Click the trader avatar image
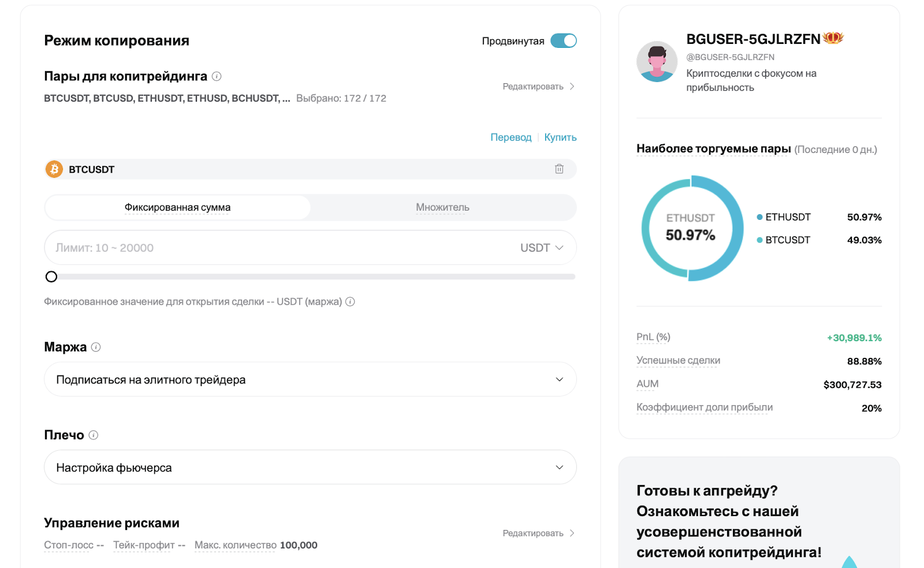 [x=657, y=61]
